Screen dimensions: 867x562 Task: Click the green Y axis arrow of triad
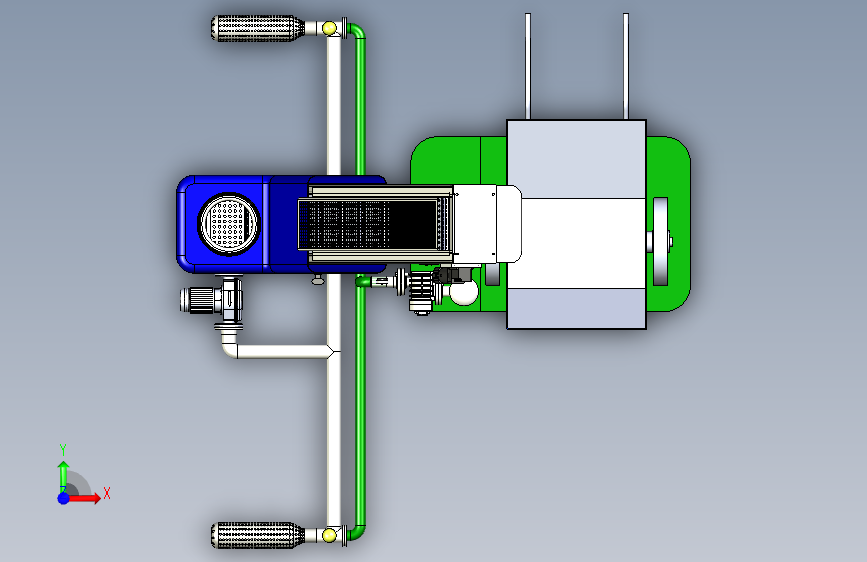tap(64, 475)
